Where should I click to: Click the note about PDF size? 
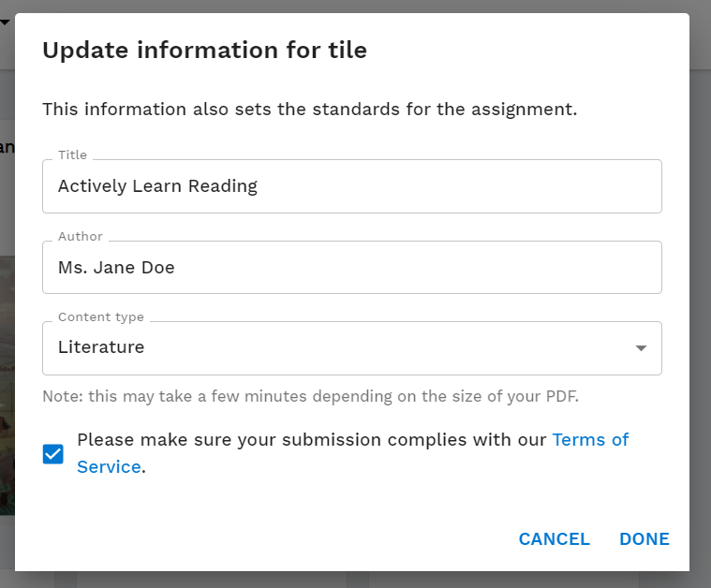click(x=311, y=396)
